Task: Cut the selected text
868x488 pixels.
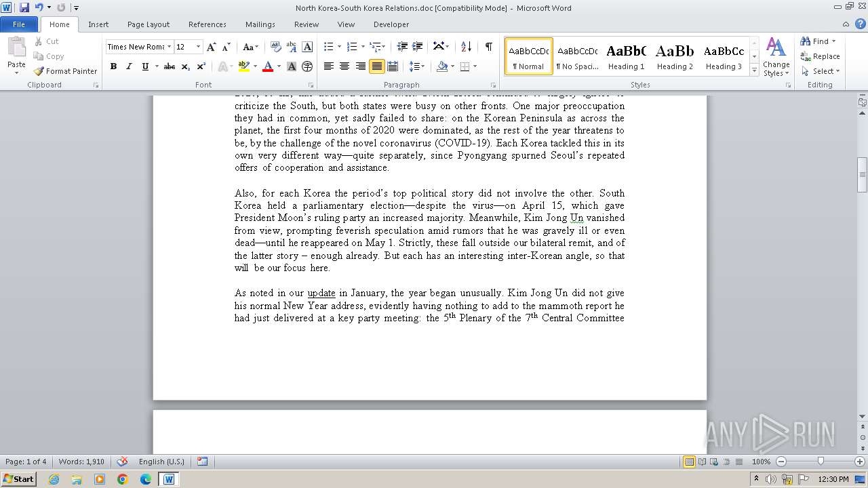Action: click(47, 41)
